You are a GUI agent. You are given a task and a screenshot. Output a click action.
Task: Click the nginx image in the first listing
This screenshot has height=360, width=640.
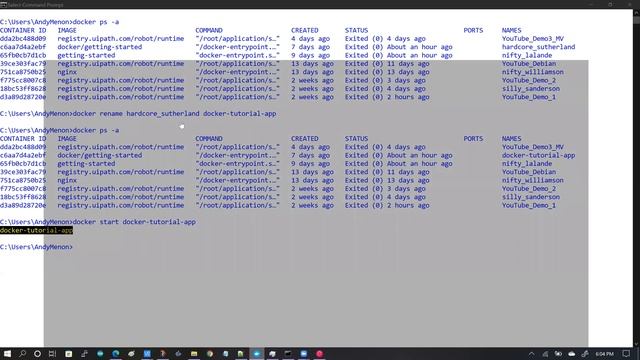tap(67, 72)
